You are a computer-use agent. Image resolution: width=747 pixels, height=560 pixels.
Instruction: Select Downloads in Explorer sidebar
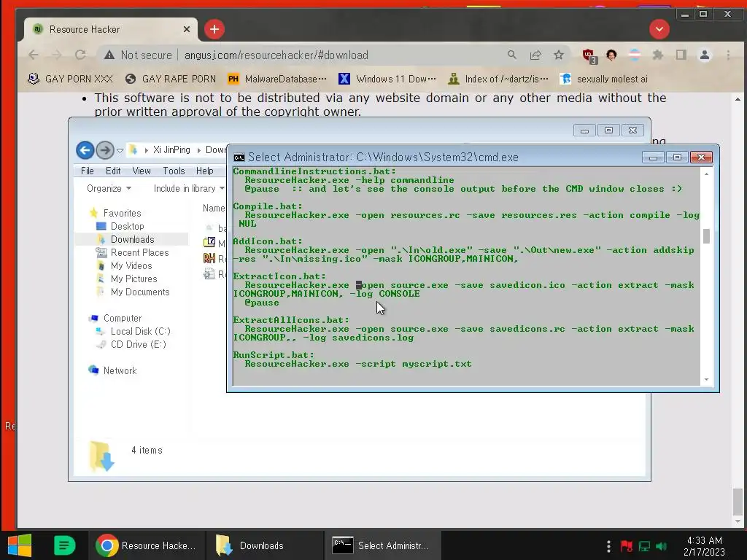point(133,239)
